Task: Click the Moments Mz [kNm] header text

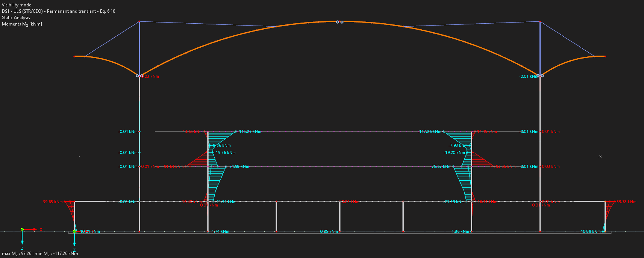Action: pyautogui.click(x=22, y=24)
